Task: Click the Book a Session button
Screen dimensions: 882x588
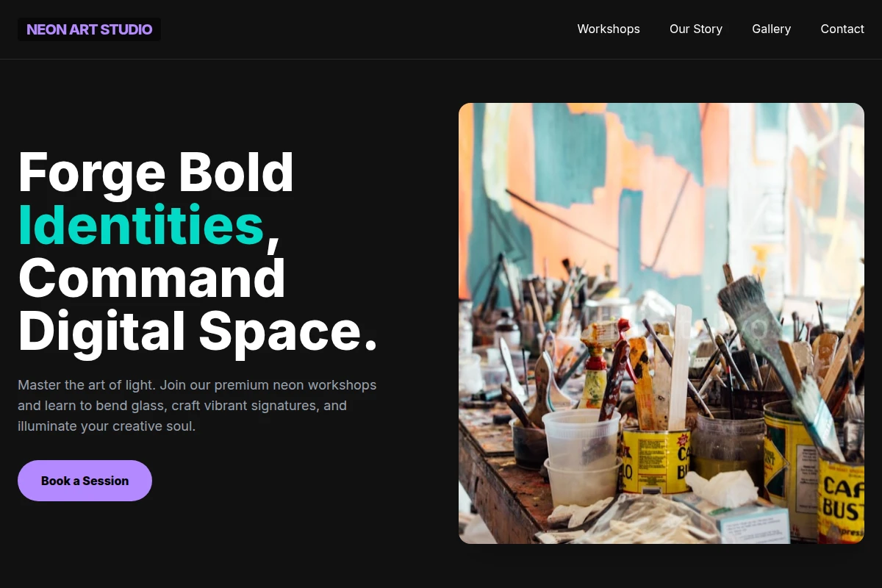Action: pos(85,481)
